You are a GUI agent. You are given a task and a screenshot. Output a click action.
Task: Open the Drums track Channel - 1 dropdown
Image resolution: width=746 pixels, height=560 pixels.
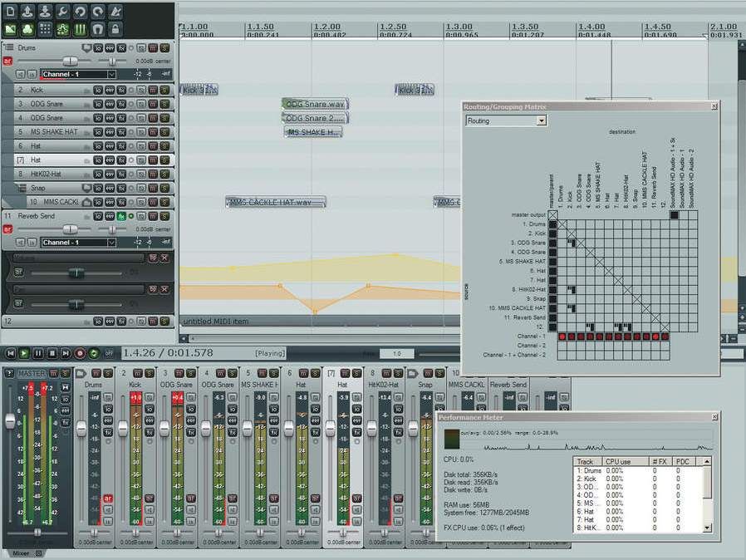(x=78, y=75)
